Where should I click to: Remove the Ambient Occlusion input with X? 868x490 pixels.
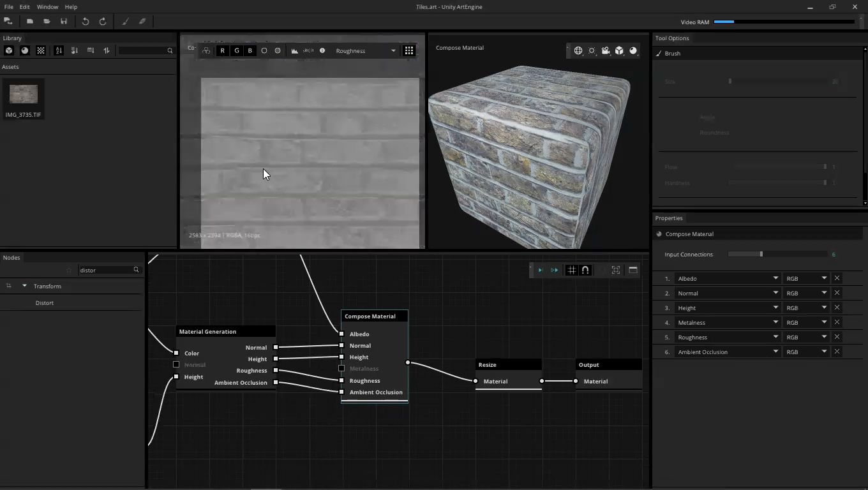[x=837, y=352]
